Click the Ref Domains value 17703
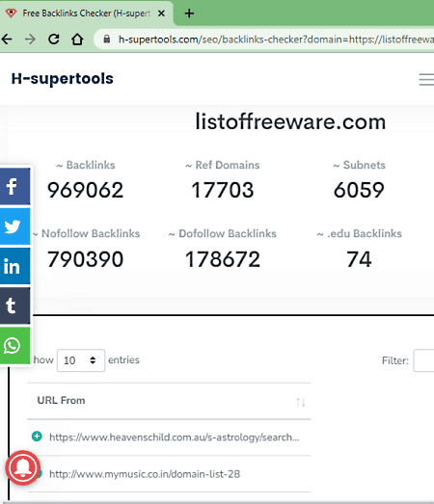This screenshot has width=434, height=504. point(223,190)
